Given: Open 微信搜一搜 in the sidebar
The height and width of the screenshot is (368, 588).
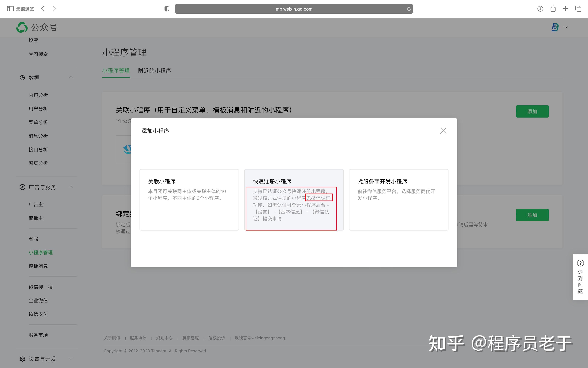Looking at the screenshot, I should (40, 287).
